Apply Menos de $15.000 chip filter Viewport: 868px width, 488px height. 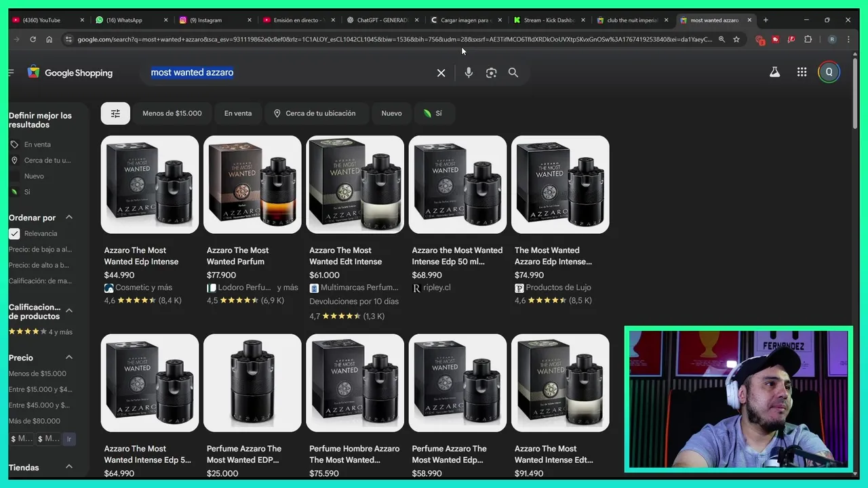point(172,113)
